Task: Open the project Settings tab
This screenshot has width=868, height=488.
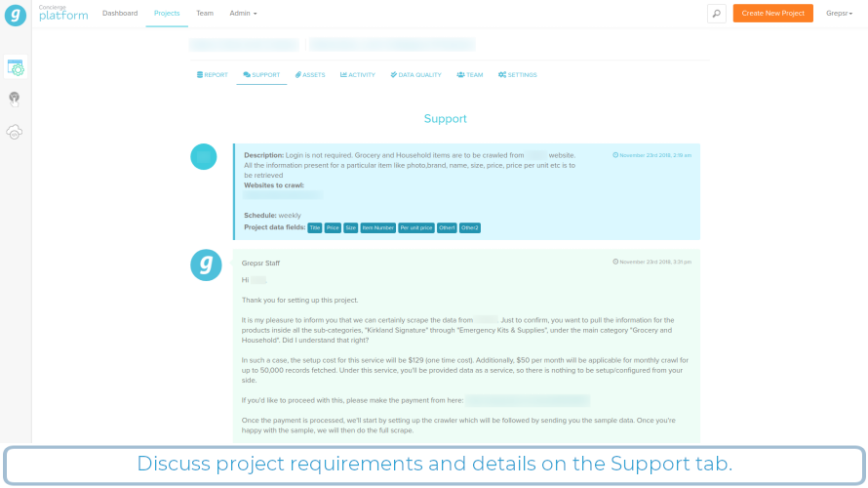Action: click(517, 75)
